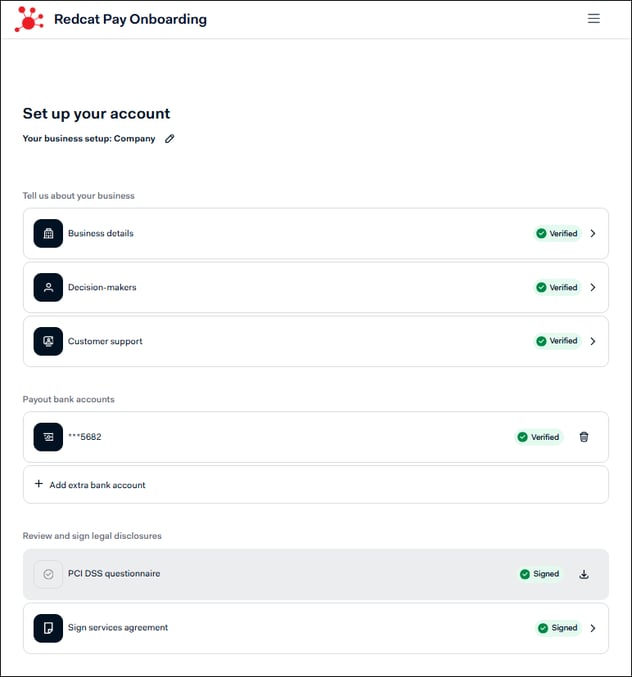
Task: Click the Decision-makers person icon
Action: pos(48,287)
